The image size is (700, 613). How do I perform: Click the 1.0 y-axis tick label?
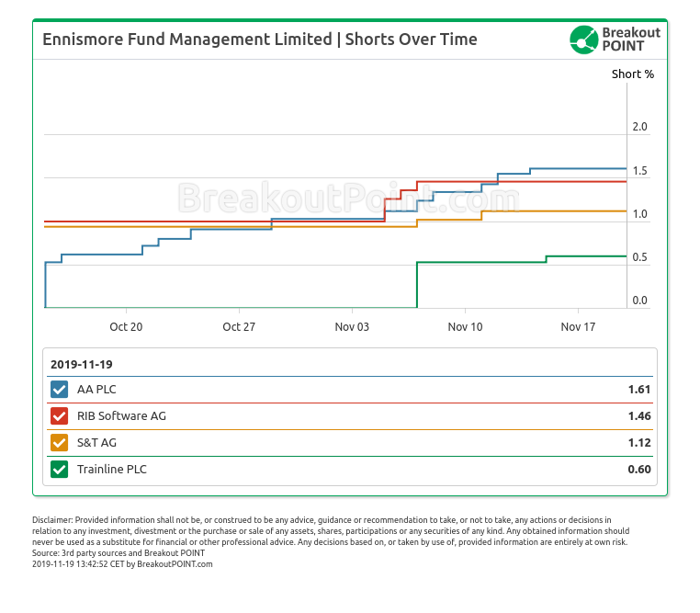[639, 214]
